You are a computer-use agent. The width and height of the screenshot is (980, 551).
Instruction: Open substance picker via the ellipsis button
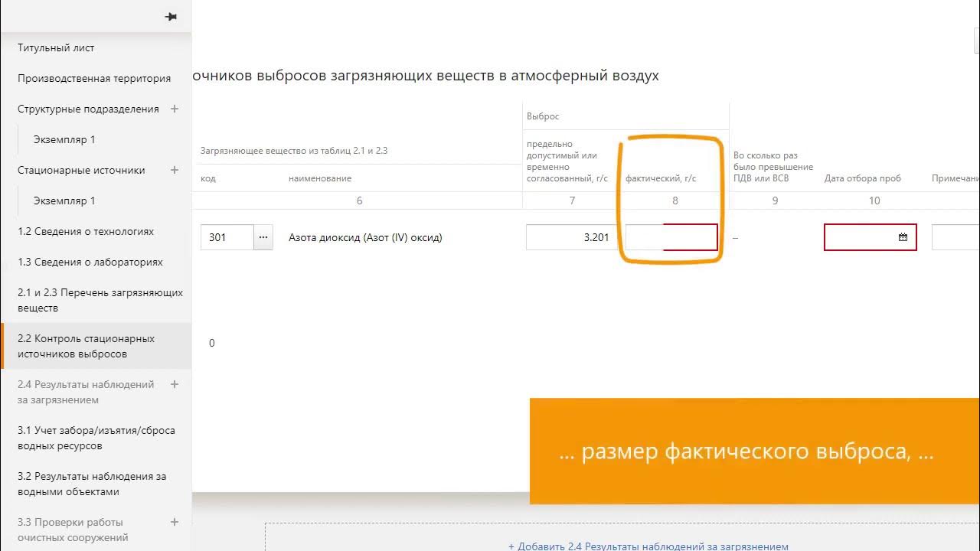pos(263,237)
